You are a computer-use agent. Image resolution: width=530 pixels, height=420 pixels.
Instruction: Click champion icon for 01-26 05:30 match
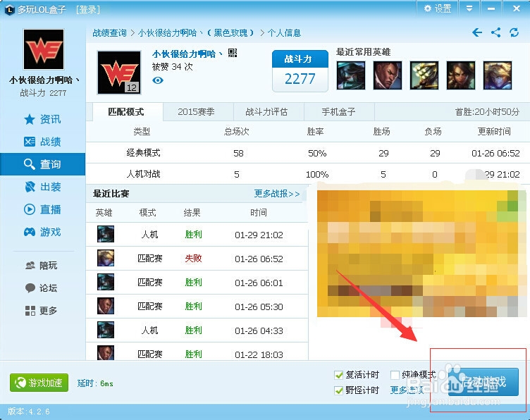pos(106,306)
